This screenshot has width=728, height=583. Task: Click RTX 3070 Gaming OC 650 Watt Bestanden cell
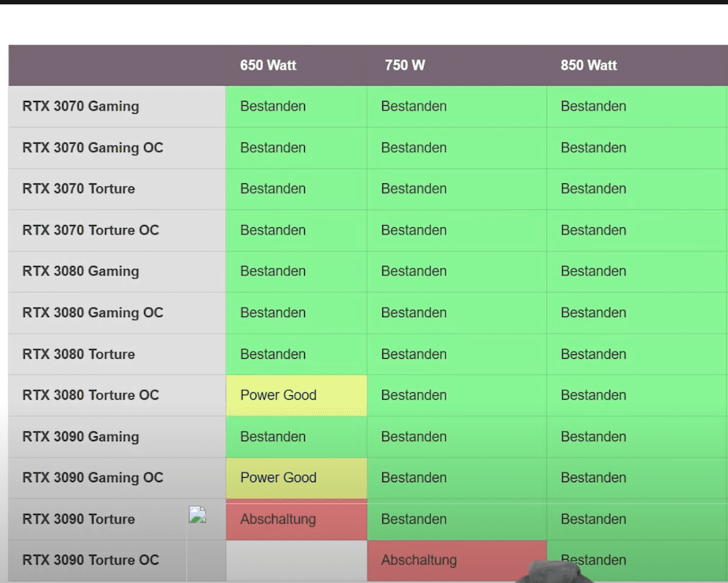[x=296, y=148]
